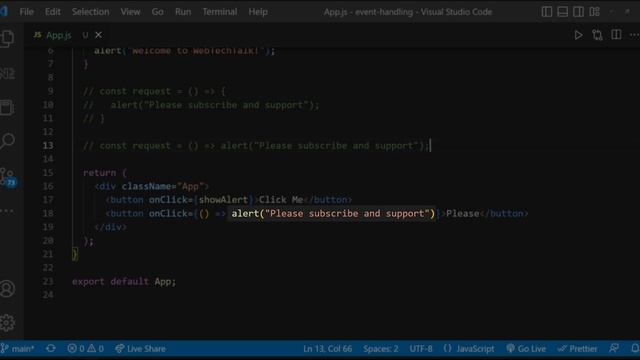Image resolution: width=640 pixels, height=360 pixels.
Task: Open the Selection menu
Action: click(x=91, y=12)
